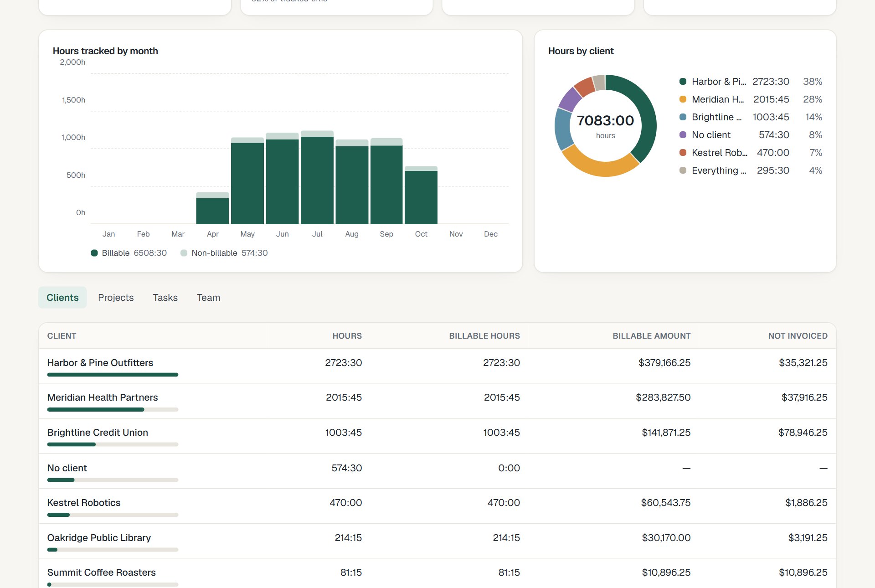875x588 pixels.
Task: Click the Non-billable legend dot
Action: tap(184, 253)
